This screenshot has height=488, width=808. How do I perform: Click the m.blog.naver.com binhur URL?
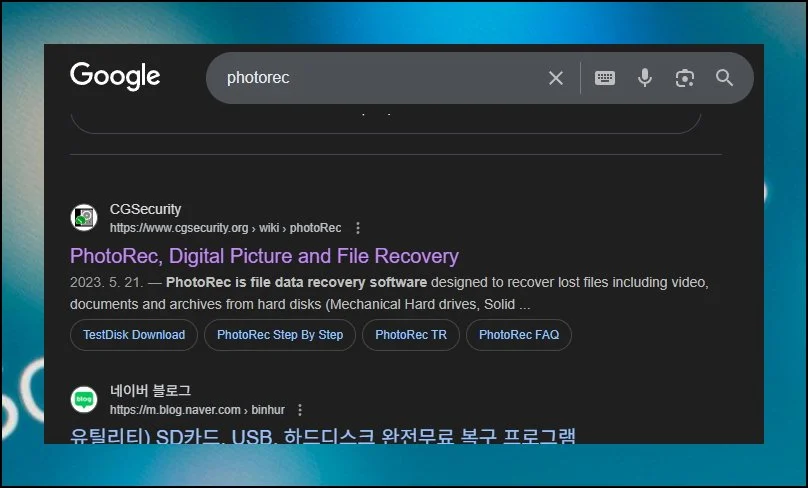click(x=196, y=410)
